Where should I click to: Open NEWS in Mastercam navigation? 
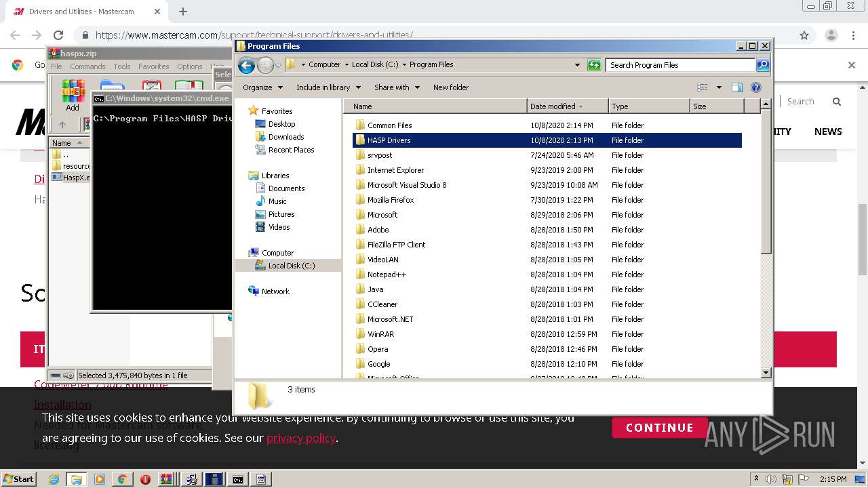[x=828, y=131]
